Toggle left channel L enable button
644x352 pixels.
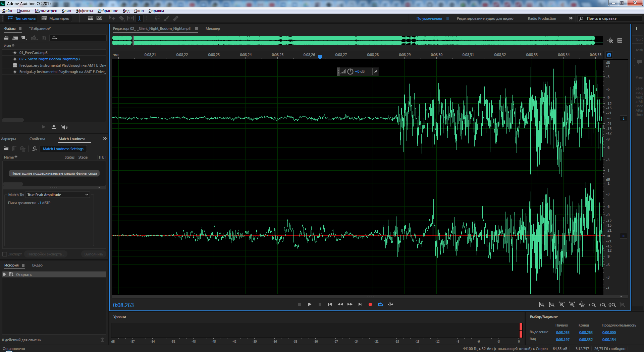[624, 118]
